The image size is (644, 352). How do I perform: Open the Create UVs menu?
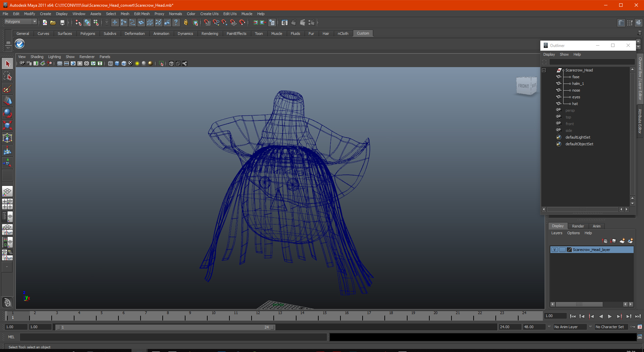(209, 14)
